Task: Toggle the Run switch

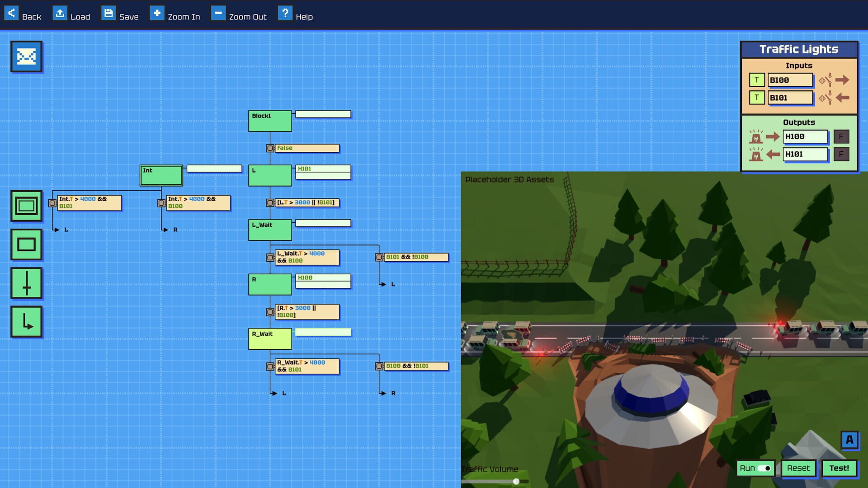Action: 764,468
